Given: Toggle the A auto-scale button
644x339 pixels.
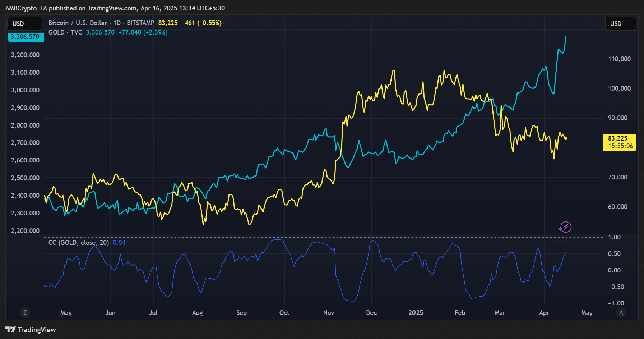Looking at the screenshot, I should click(x=621, y=312).
